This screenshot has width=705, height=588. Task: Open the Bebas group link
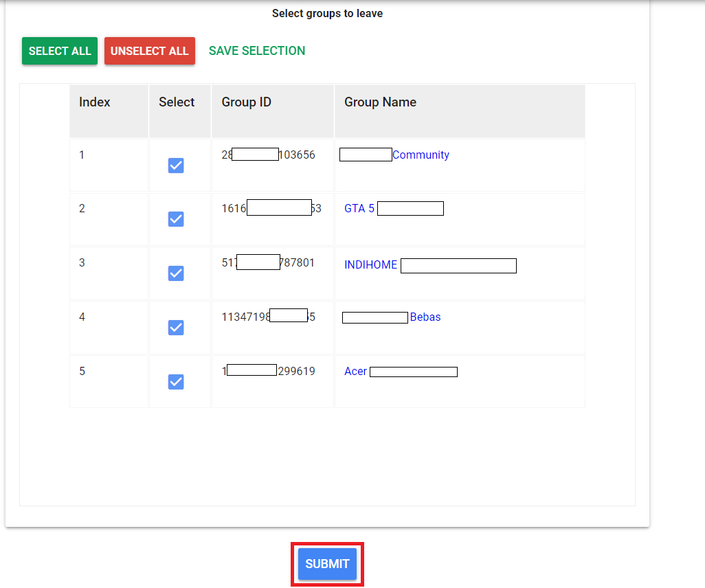tap(425, 317)
